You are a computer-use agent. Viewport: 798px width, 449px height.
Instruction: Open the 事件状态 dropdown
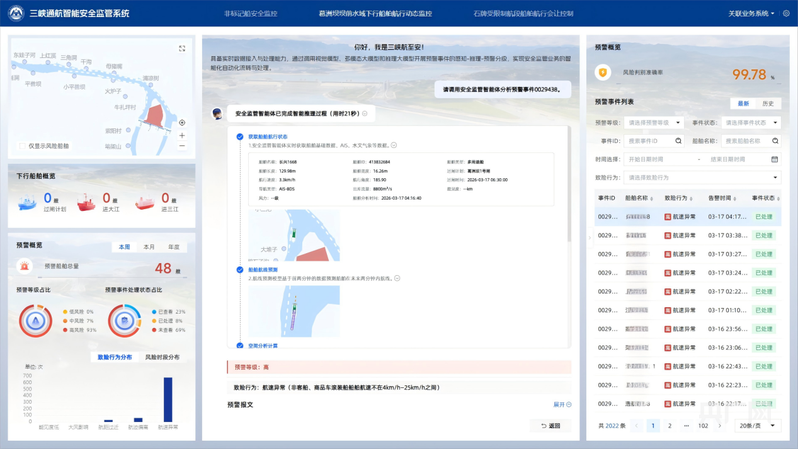click(750, 123)
